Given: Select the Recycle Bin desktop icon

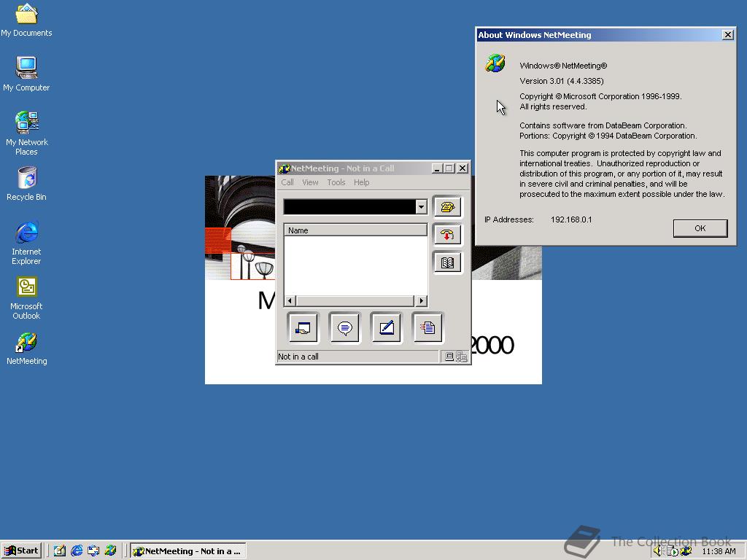Looking at the screenshot, I should pyautogui.click(x=26, y=184).
